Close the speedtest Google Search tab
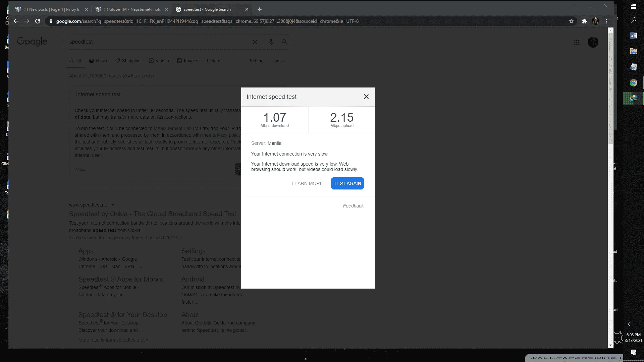Viewport: 644px width, 362px height. coord(247,9)
